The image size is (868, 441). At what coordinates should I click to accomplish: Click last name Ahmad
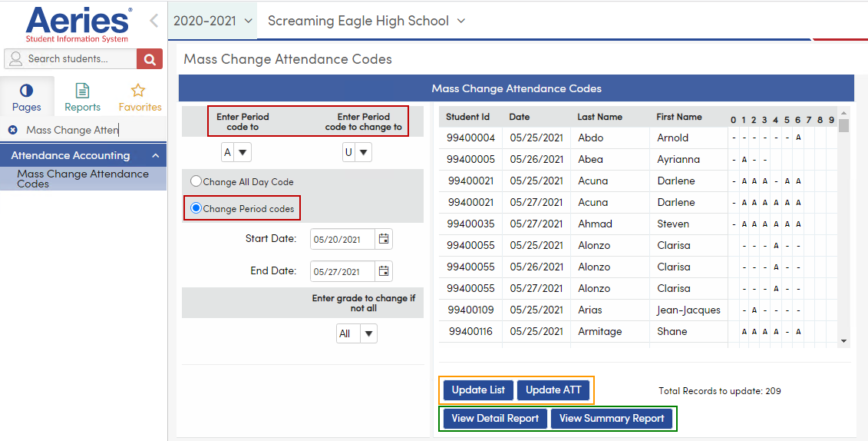pos(595,224)
